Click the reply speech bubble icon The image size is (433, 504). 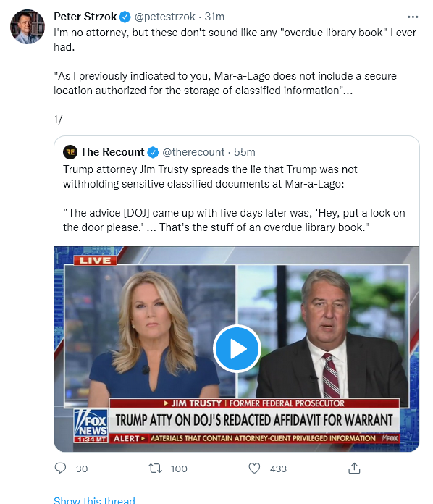point(60,469)
